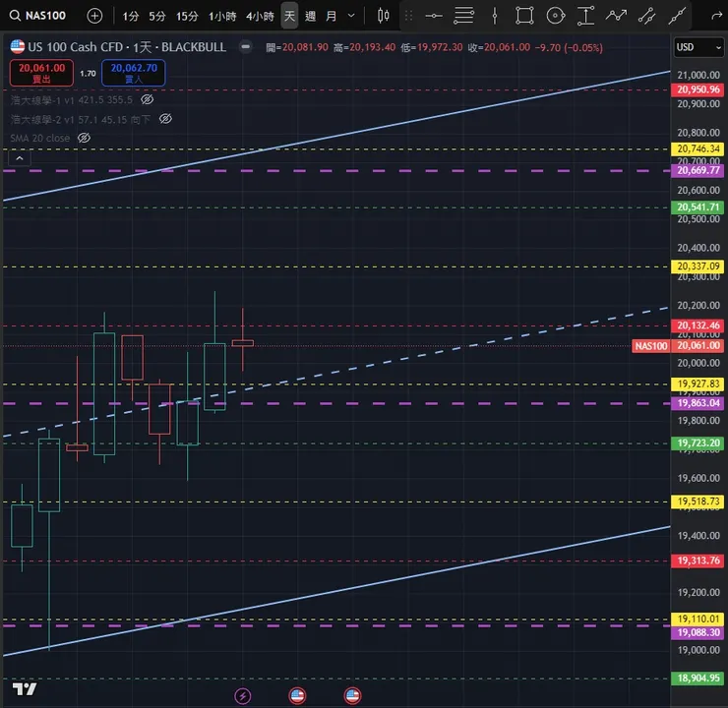
Task: Click the first US flag event marker
Action: (297, 695)
